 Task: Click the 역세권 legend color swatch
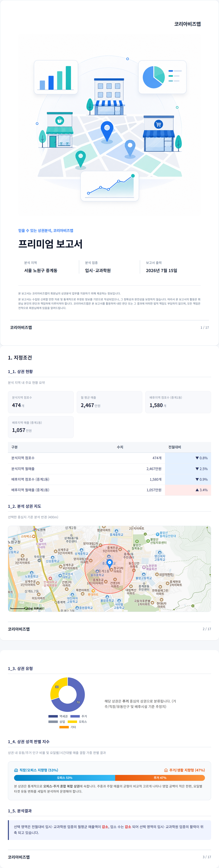[53, 716]
